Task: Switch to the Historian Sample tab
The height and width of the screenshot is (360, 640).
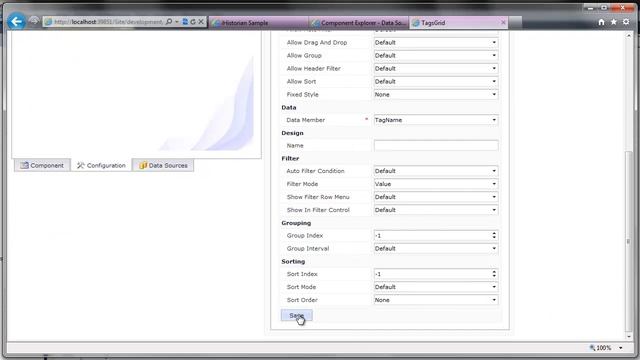Action: point(258,23)
